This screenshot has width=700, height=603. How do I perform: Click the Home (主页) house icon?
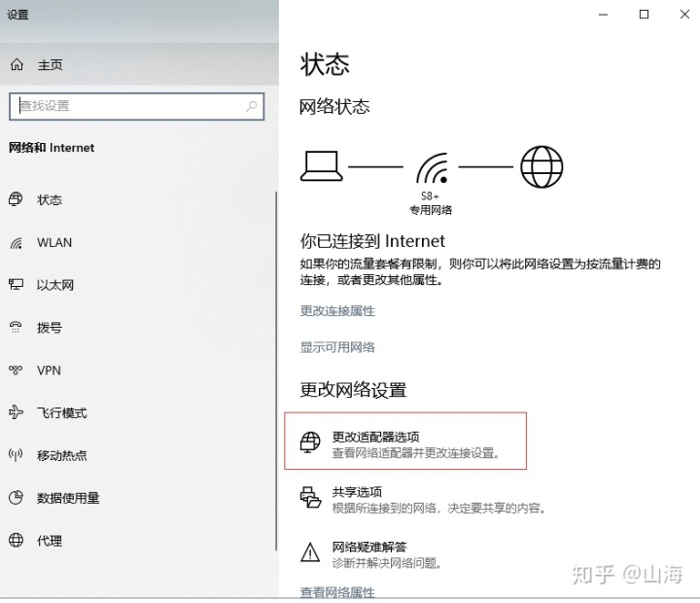pos(17,65)
